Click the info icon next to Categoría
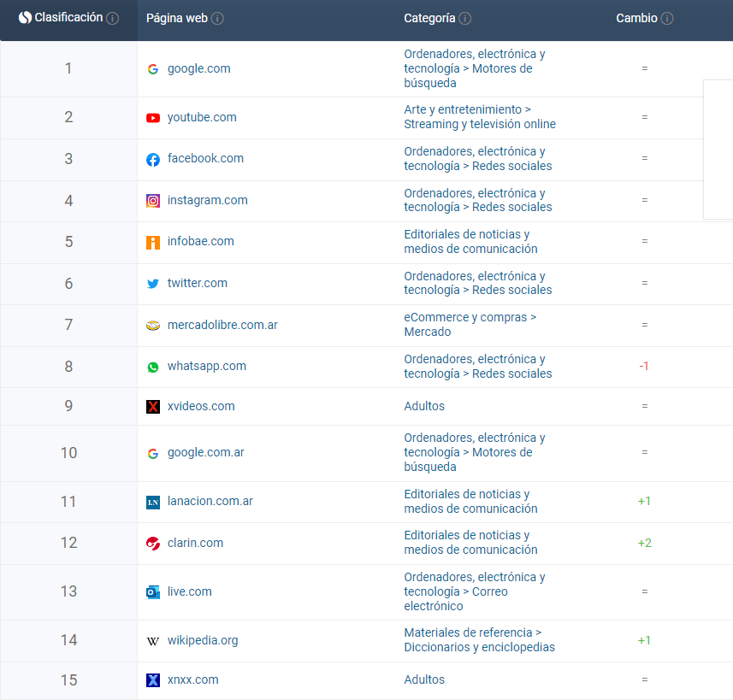This screenshot has height=700, width=733. coord(464,19)
